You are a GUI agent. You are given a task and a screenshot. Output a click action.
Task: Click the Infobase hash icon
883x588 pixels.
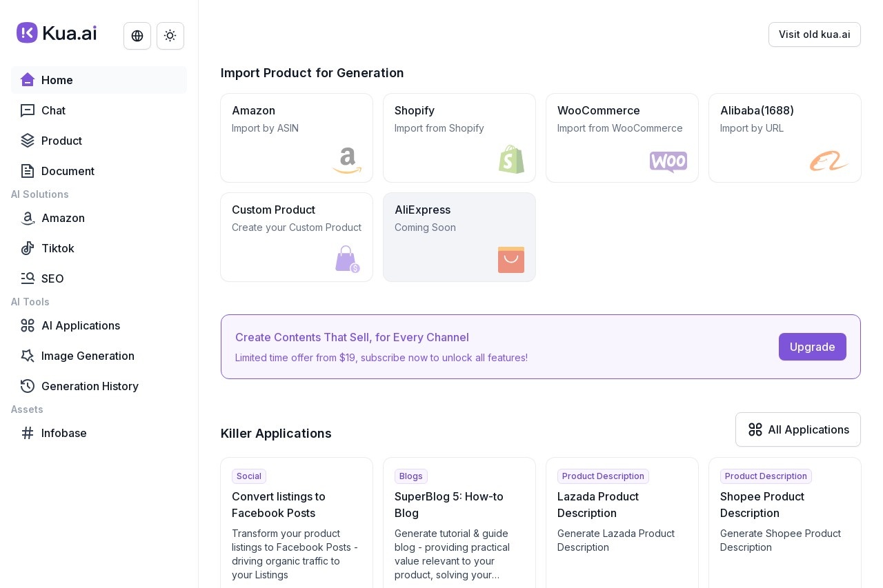[28, 433]
